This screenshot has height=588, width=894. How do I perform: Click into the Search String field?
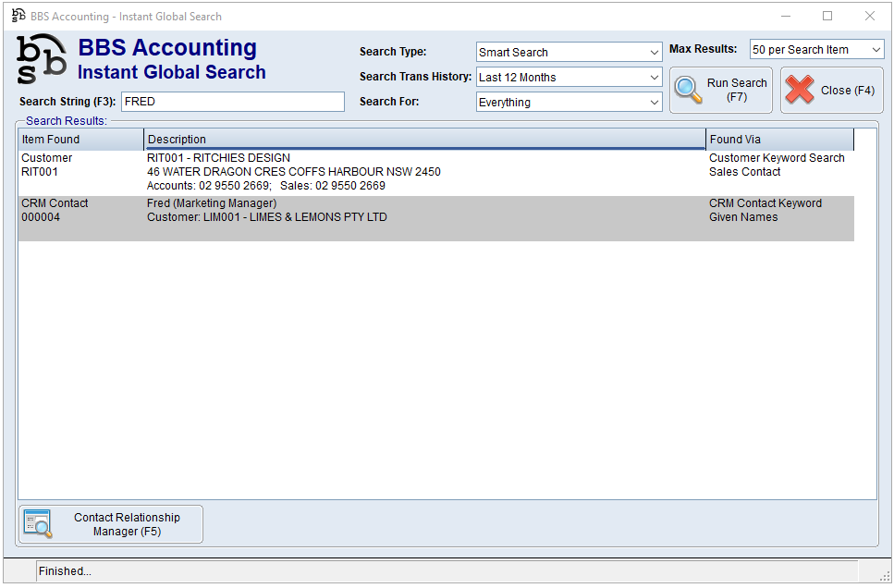tap(232, 102)
